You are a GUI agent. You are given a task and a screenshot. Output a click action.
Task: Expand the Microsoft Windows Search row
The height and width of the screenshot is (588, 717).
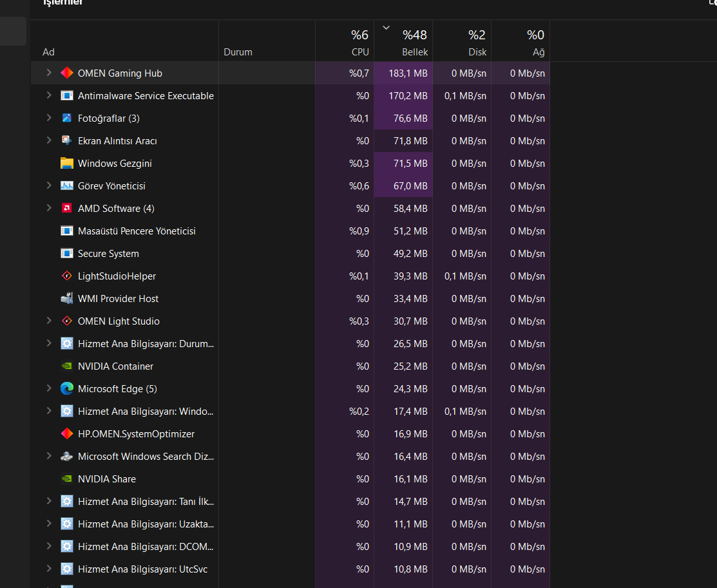coord(49,456)
